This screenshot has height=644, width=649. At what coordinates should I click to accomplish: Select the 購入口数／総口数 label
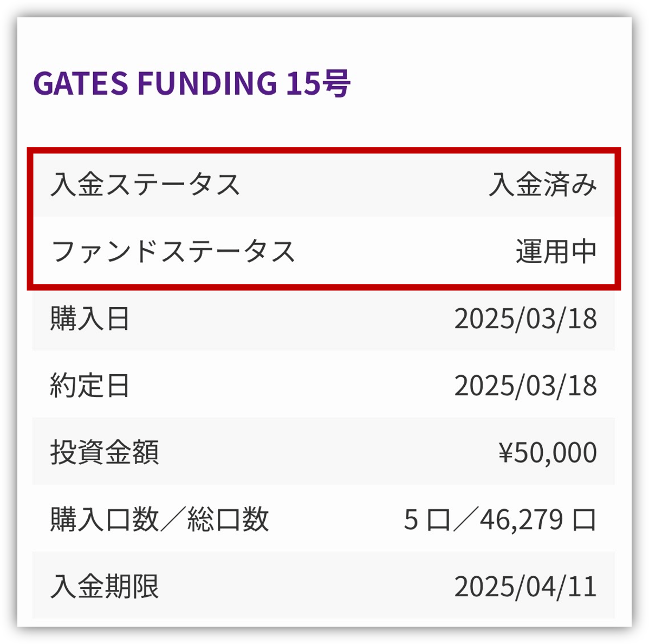click(x=159, y=519)
